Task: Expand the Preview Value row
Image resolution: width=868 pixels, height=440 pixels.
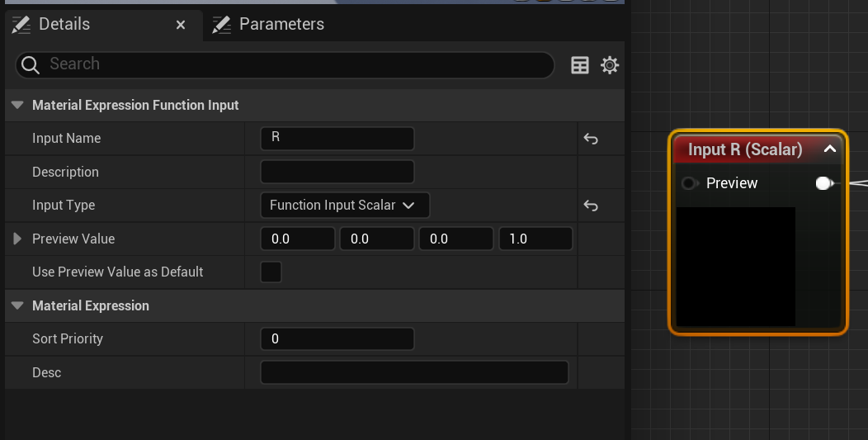Action: click(17, 239)
